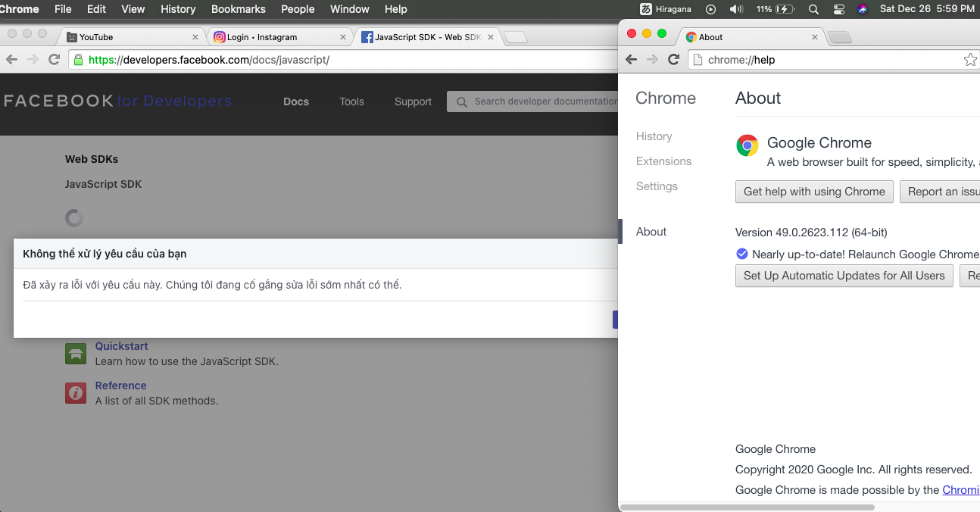Screen dimensions: 980x512
Task: Open the Window menu
Action: click(x=350, y=9)
